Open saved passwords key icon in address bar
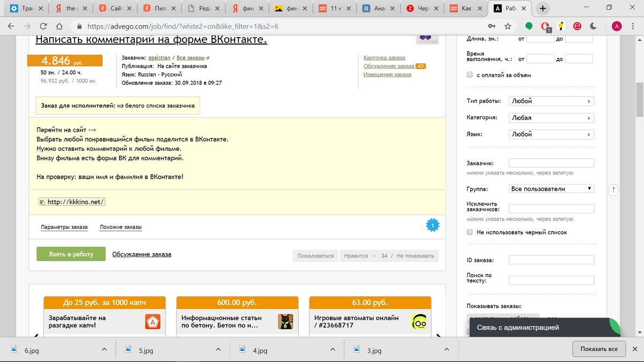Viewport: 644px width, 362px height. click(492, 26)
